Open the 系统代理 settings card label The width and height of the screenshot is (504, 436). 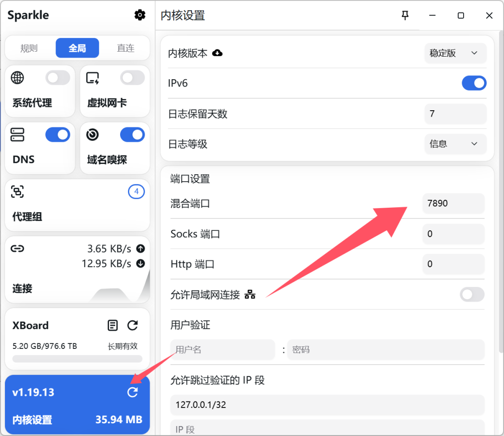(32, 103)
